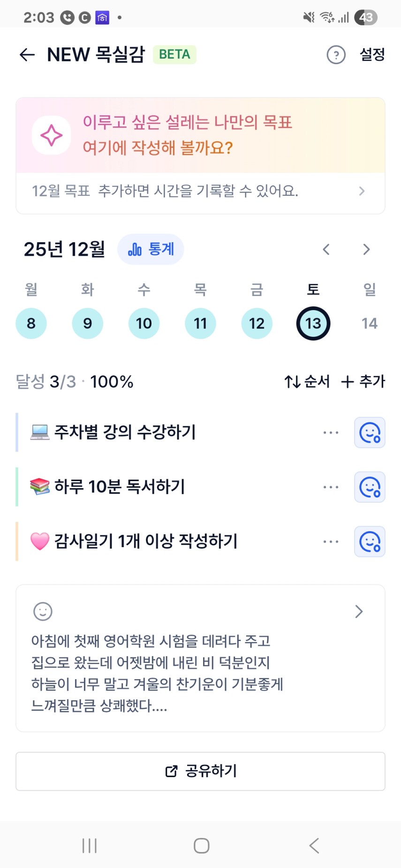
Task: Select Saturday the 13th date circle
Action: pyautogui.click(x=313, y=323)
